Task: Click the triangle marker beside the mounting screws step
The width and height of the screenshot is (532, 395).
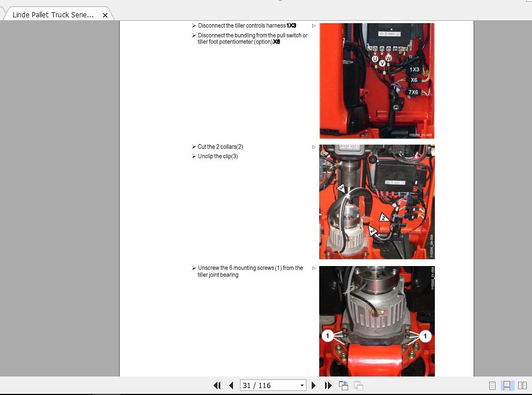Action: [314, 268]
